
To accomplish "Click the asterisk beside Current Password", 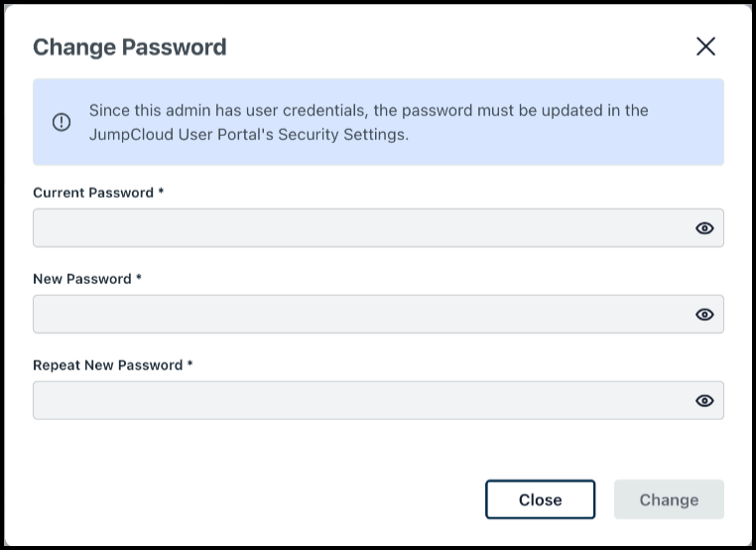I will [x=161, y=193].
